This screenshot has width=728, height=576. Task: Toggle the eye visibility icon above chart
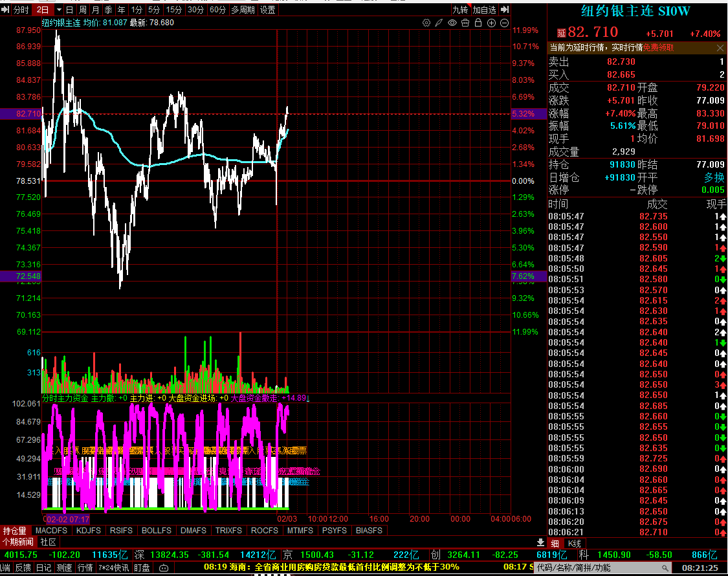(x=452, y=23)
